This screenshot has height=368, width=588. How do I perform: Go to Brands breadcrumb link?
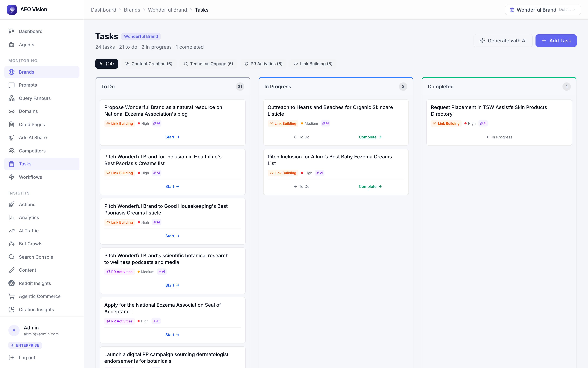[x=132, y=10]
